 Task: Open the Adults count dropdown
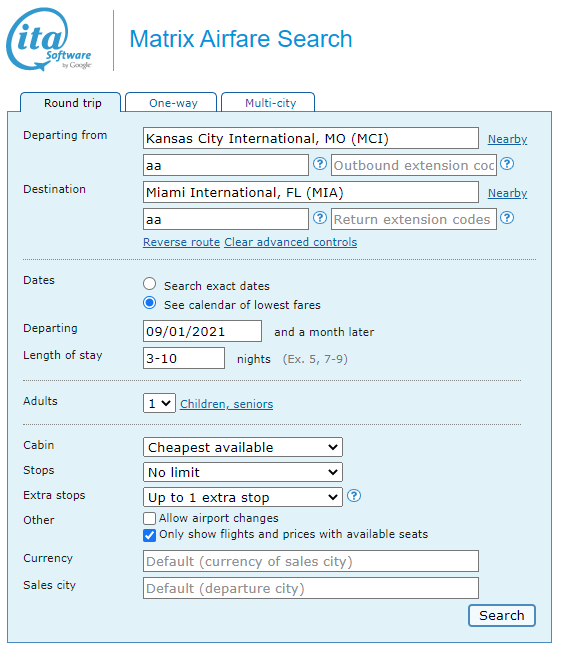pyautogui.click(x=159, y=403)
